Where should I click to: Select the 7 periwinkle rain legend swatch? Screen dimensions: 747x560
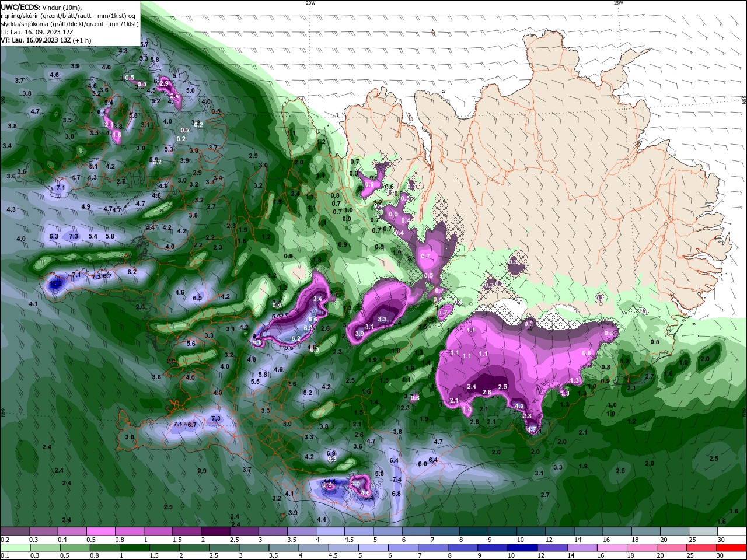pos(433,548)
